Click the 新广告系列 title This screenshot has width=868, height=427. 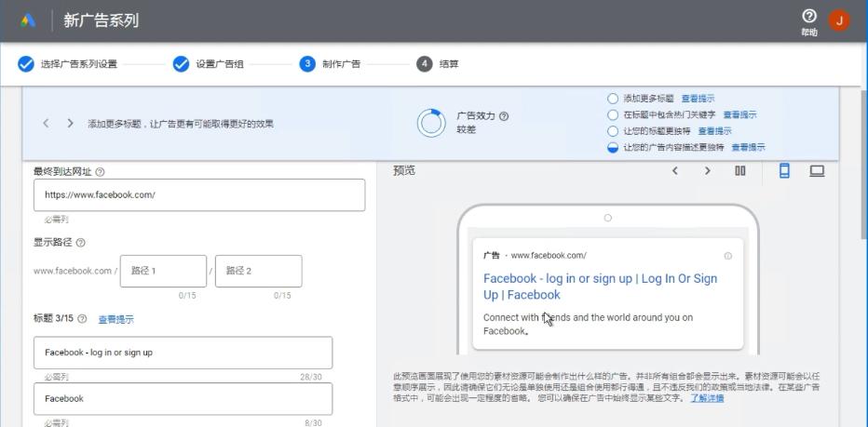101,21
